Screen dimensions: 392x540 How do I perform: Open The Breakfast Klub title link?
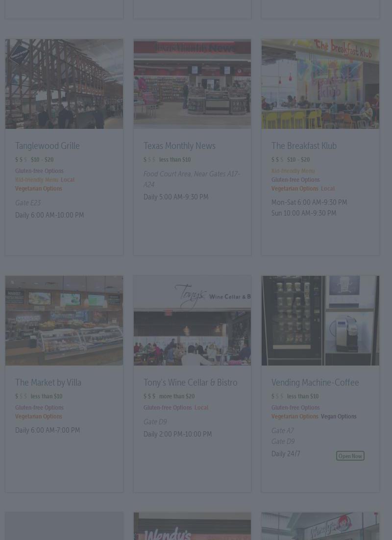[304, 146]
